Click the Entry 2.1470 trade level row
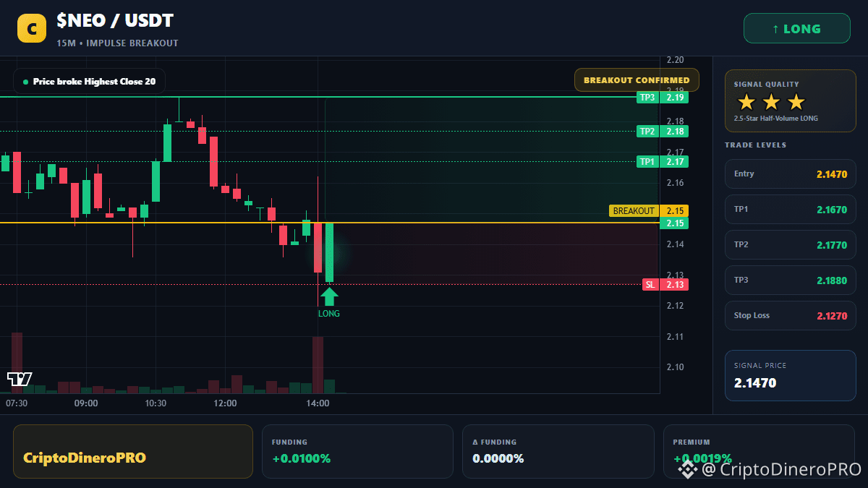Screen dimensions: 868x488 (791, 174)
